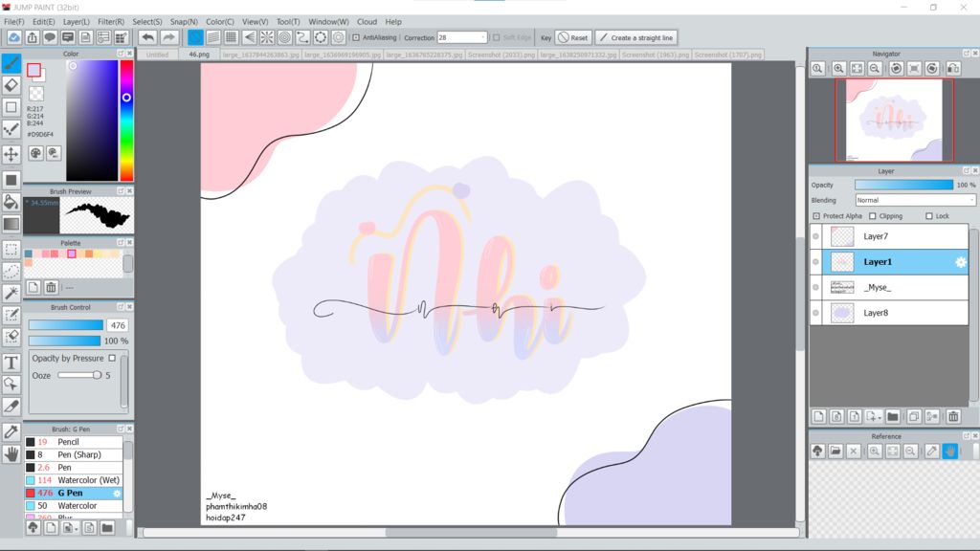
Task: Toggle Protect Alpha checkbox
Action: point(816,216)
